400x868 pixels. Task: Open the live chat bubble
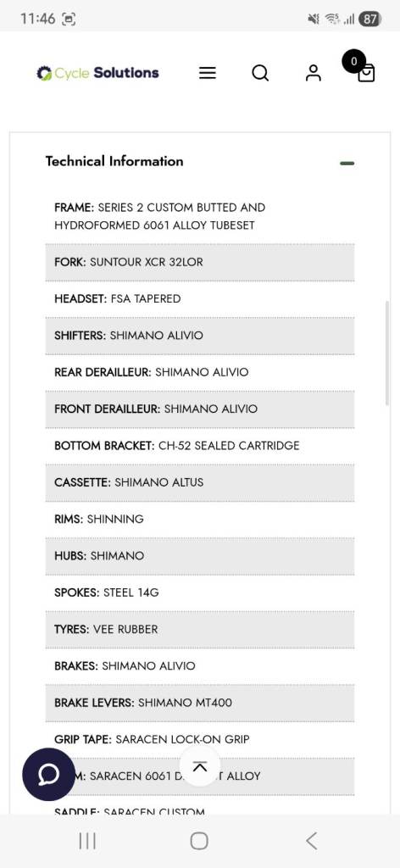point(48,775)
